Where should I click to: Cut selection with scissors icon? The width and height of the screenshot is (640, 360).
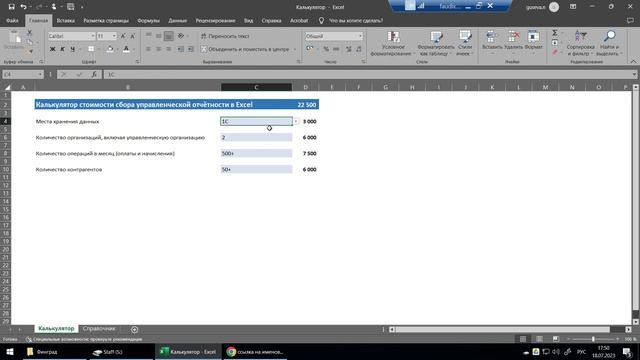tap(30, 33)
